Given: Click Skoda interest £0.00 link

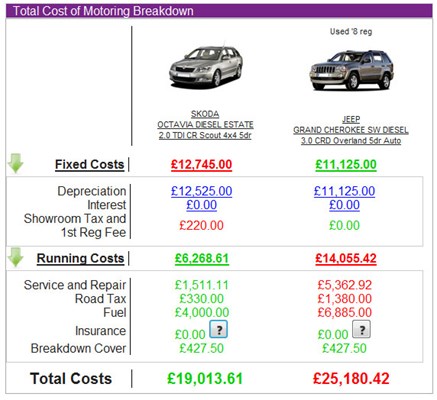Looking at the screenshot, I should coord(201,205).
